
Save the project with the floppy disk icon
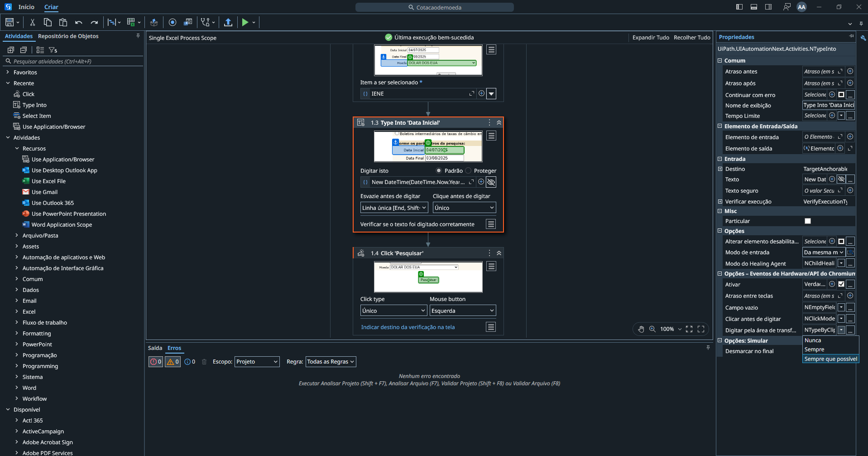9,22
